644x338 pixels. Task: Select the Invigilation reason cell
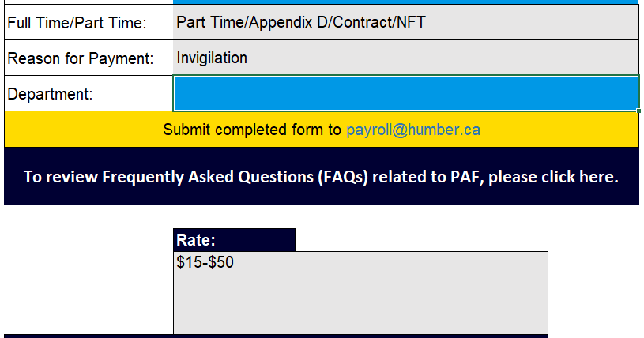(406, 58)
